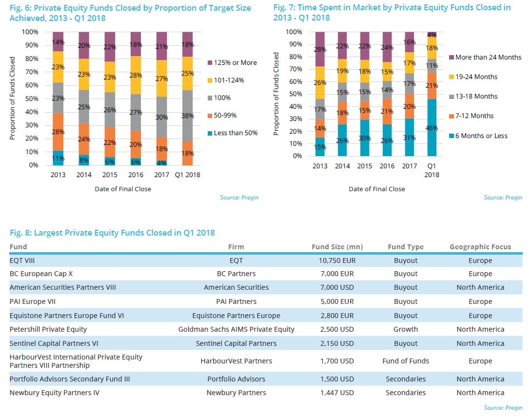This screenshot has height=420, width=532.
Task: Select the 'Fund Type' column header
Action: (405, 247)
